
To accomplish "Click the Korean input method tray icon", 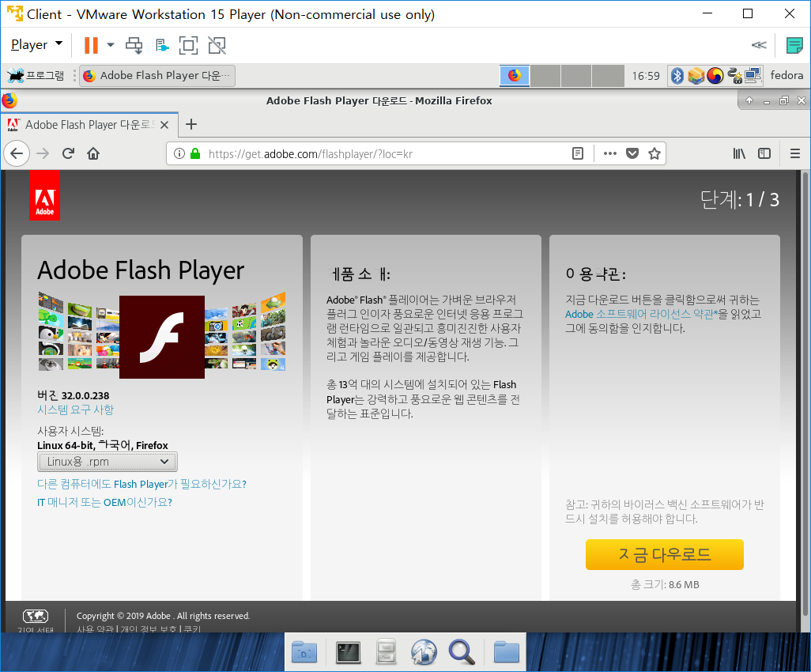I will coord(715,76).
